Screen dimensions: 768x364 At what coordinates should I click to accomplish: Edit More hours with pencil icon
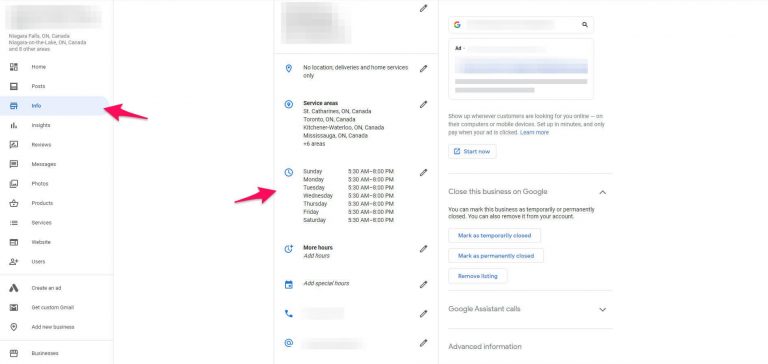click(423, 249)
